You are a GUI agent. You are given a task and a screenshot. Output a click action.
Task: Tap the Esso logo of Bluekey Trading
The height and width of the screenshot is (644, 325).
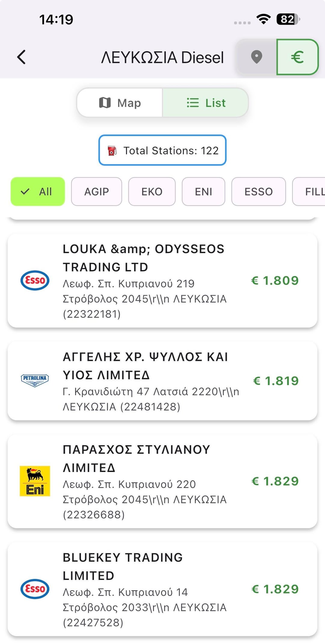tap(35, 589)
